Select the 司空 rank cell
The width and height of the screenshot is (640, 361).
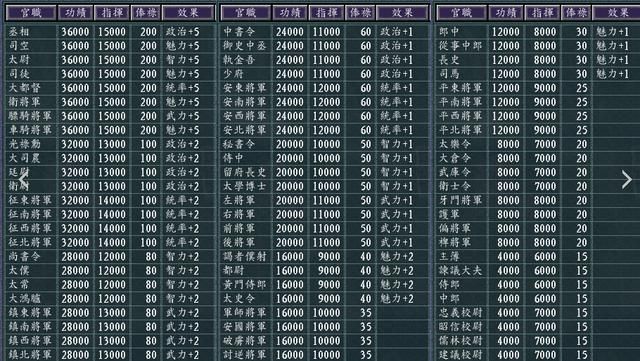tap(19, 46)
